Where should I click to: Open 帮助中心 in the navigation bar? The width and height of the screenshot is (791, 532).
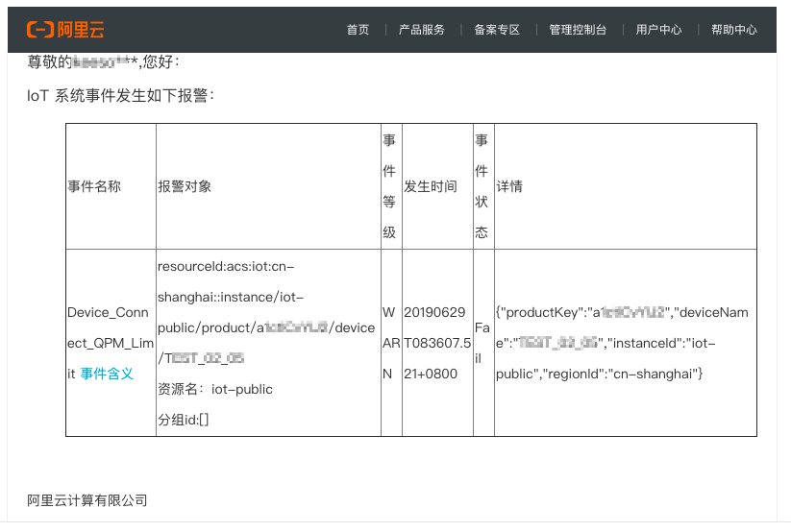734,30
